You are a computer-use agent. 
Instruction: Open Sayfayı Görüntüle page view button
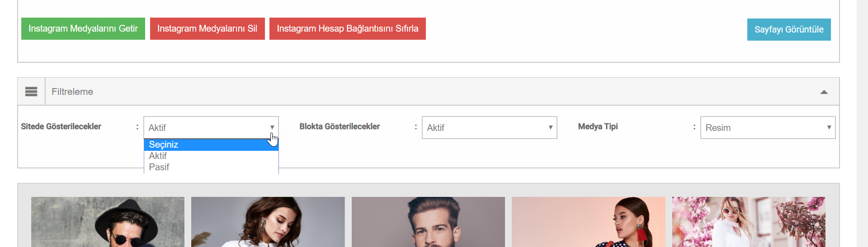789,29
